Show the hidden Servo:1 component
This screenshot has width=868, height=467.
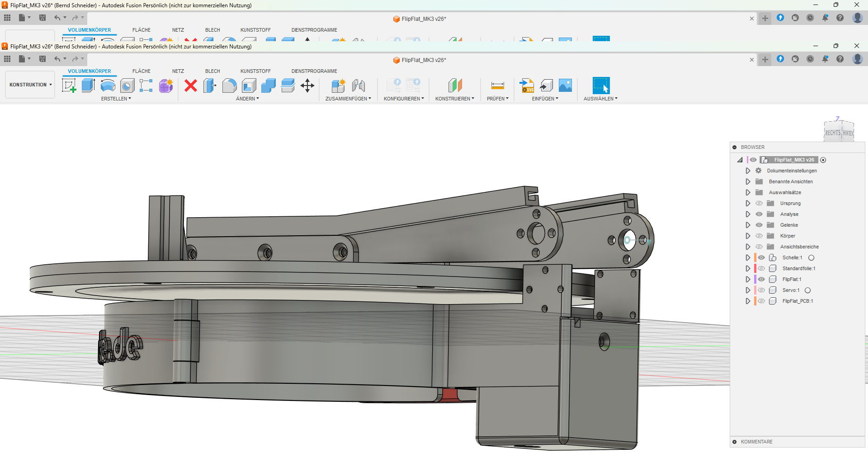pos(762,290)
